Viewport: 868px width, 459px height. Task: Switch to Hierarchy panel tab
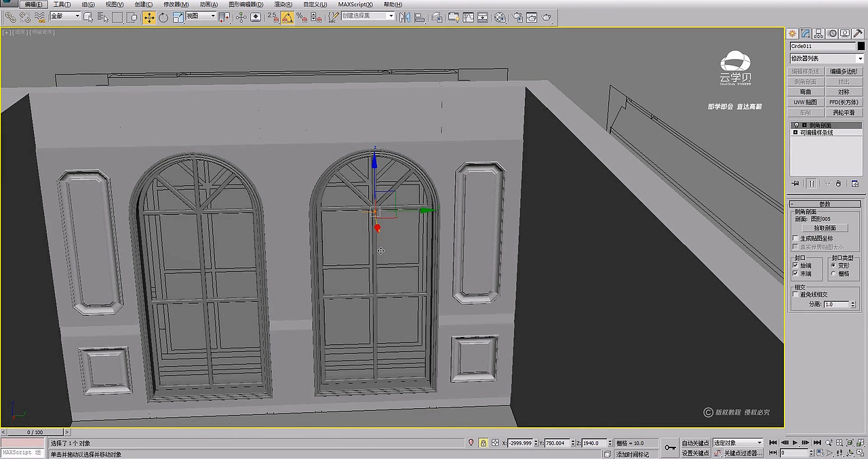click(819, 33)
